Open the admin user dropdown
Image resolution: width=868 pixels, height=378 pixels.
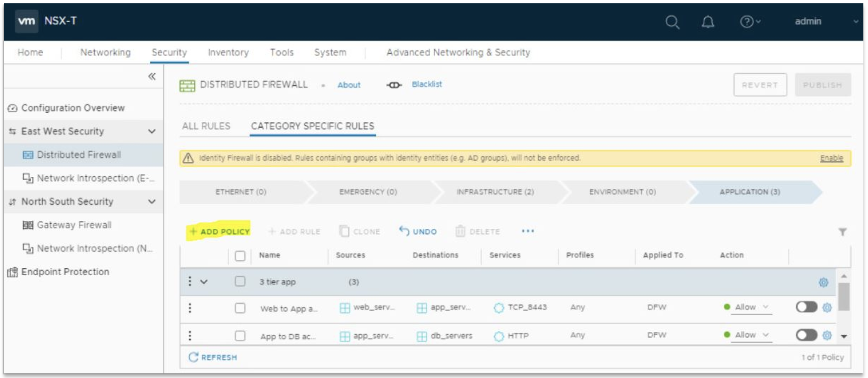826,21
